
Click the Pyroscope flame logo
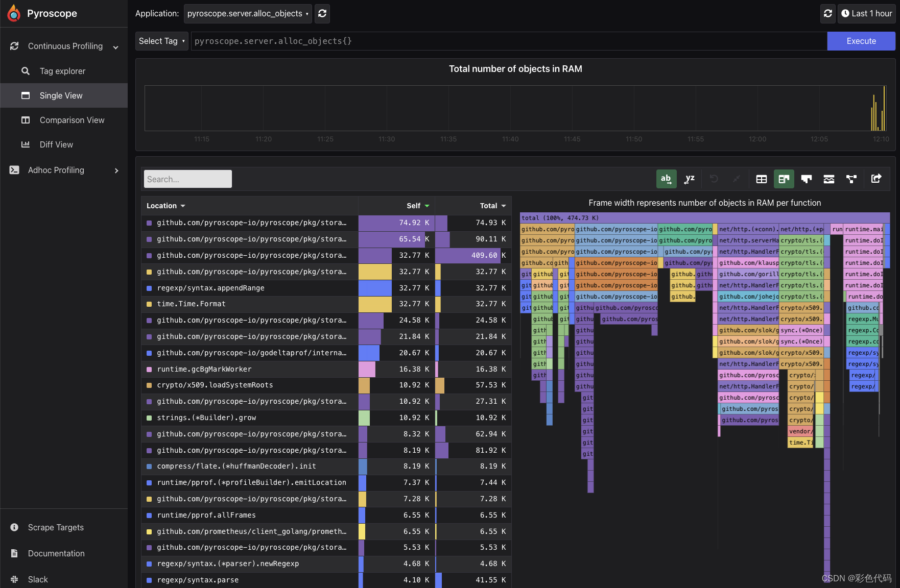14,13
